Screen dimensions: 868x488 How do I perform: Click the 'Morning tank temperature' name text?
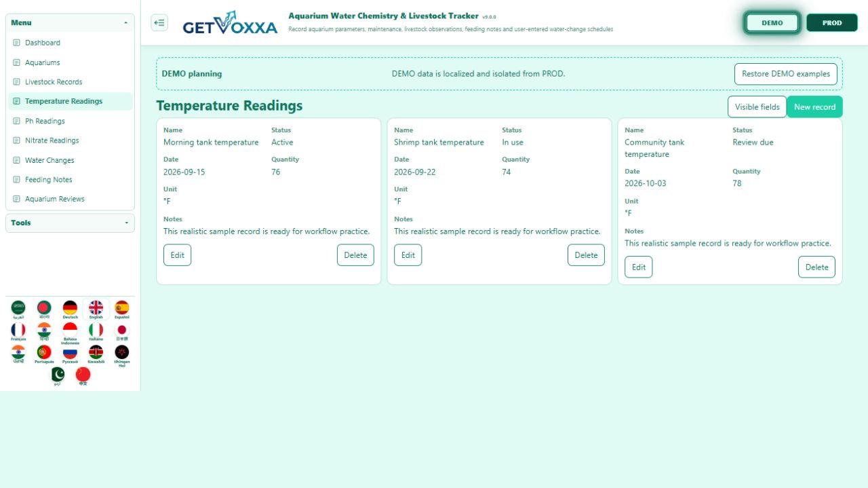[211, 143]
